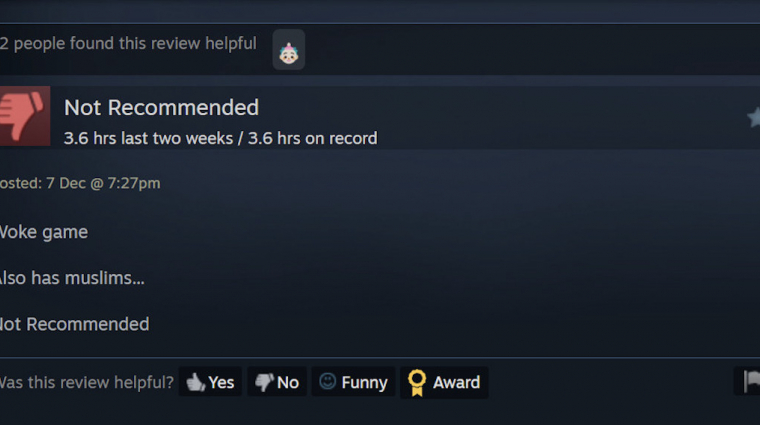The width and height of the screenshot is (760, 425).
Task: Tag the review as Funny
Action: pos(353,382)
